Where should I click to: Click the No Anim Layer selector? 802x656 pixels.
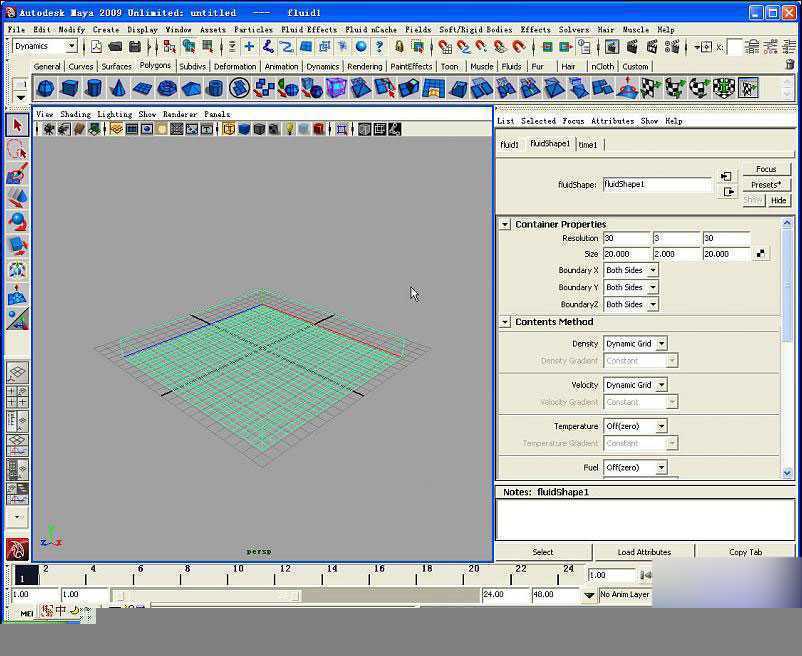click(625, 595)
